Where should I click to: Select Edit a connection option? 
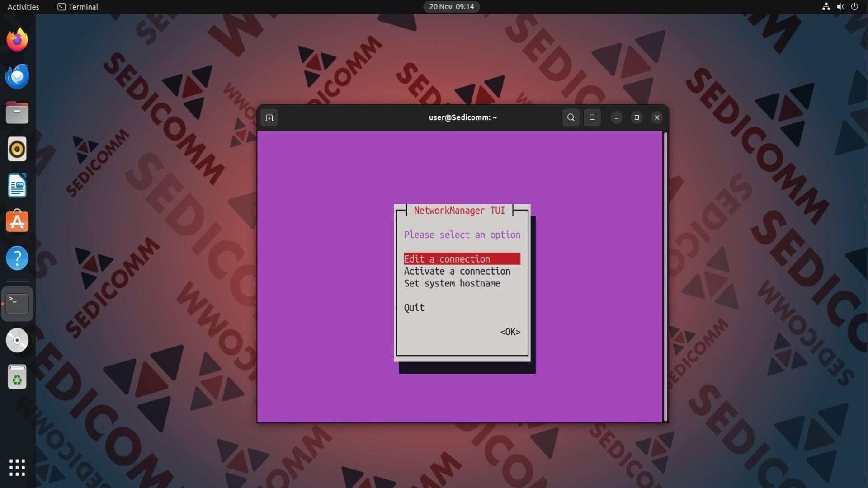tap(462, 259)
